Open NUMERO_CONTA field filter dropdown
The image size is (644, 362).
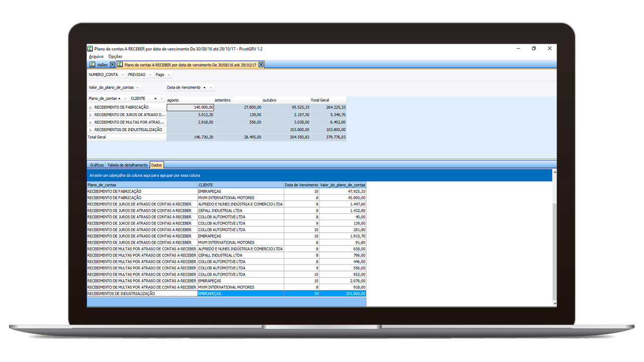click(x=123, y=75)
